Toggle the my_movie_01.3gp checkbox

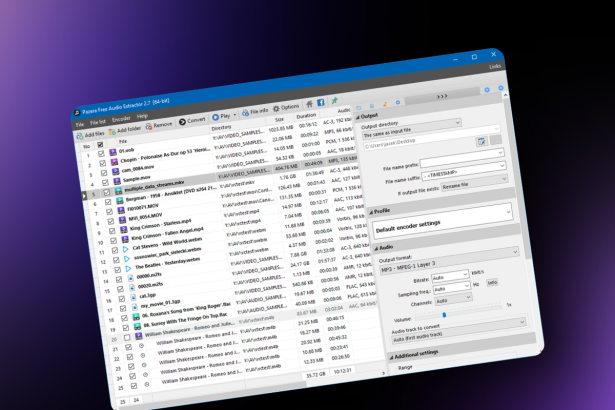point(123,309)
